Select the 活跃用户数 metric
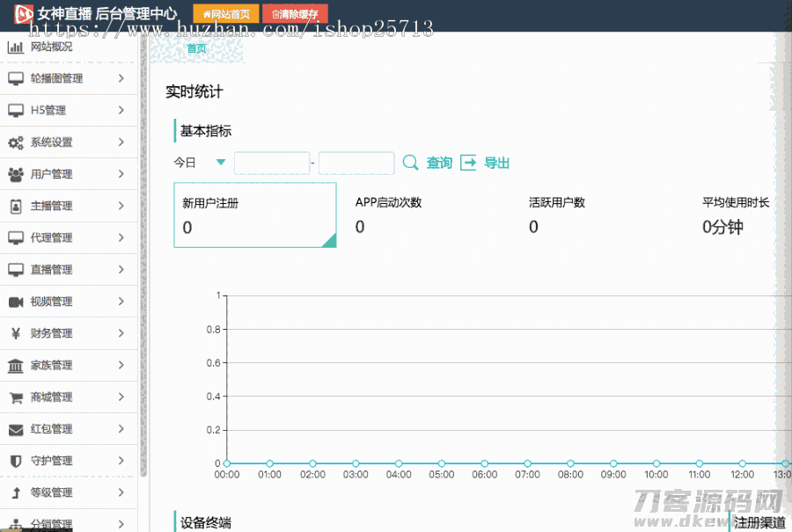The height and width of the screenshot is (532, 792). [557, 215]
